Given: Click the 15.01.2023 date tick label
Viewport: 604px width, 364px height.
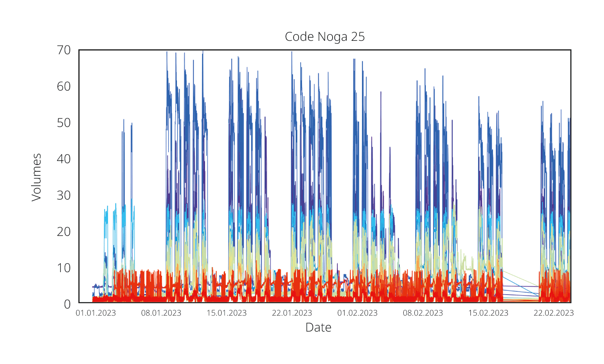Looking at the screenshot, I should pos(227,313).
